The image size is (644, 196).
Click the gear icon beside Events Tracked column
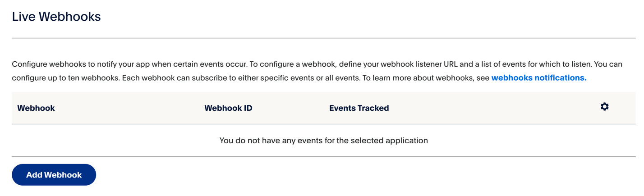coord(604,107)
